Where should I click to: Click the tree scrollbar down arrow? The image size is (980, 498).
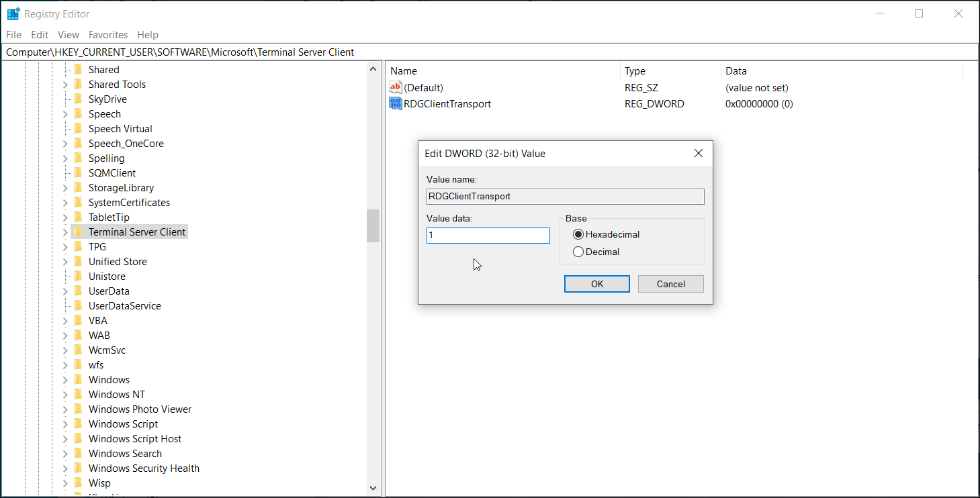coord(373,488)
